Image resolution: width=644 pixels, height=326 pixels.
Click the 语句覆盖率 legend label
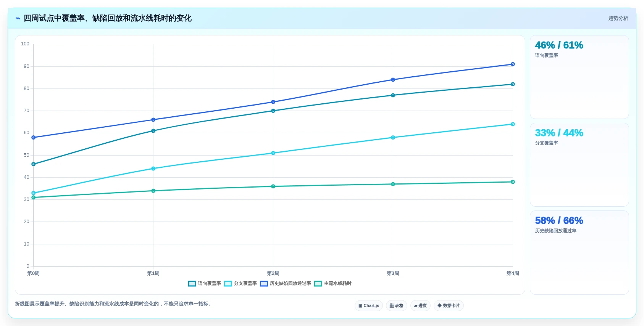pos(209,284)
